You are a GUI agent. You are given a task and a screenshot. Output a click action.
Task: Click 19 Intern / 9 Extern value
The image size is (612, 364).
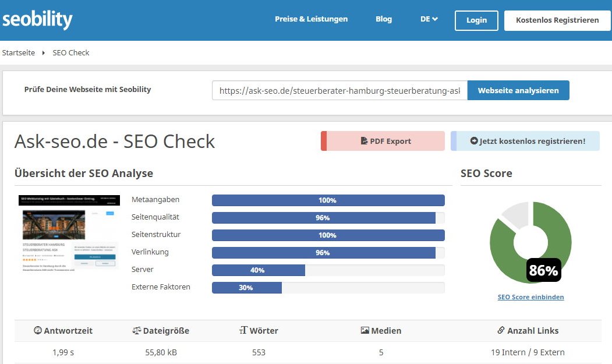[528, 352]
